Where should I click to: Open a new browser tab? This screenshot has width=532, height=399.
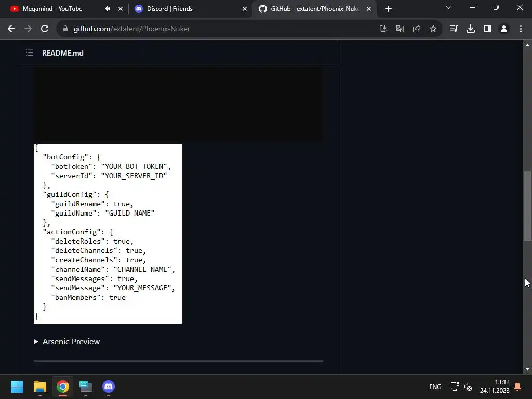coord(389,9)
